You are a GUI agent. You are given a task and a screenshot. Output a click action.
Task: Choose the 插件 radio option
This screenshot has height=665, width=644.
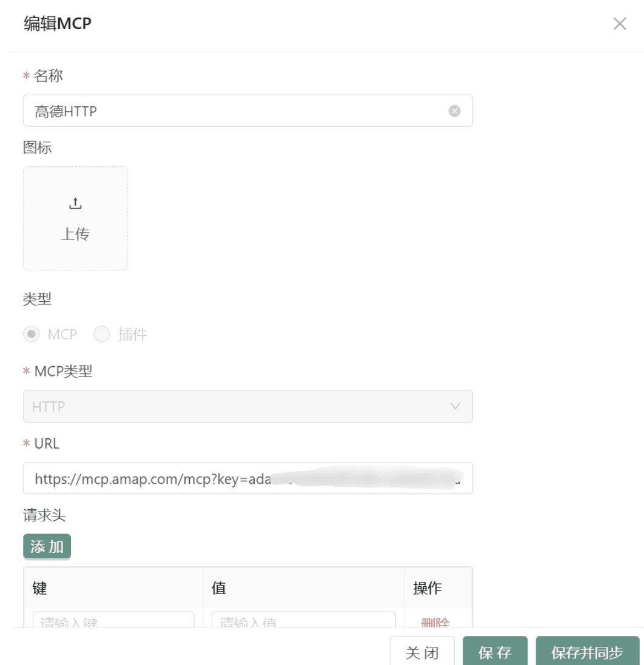coord(102,334)
